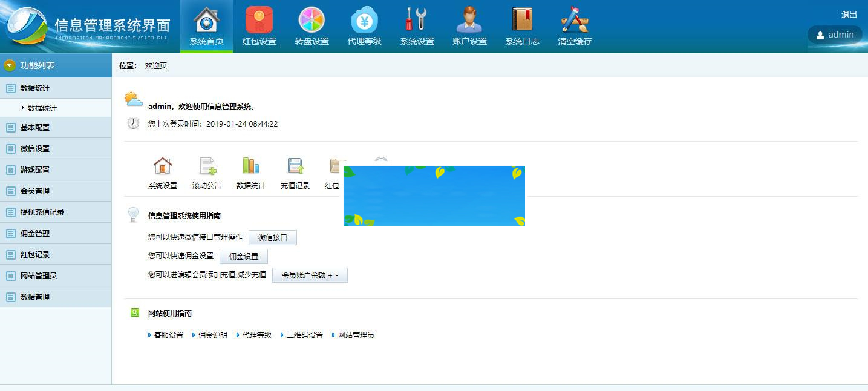
Task: Select the 代理等级 icon
Action: coord(364,25)
